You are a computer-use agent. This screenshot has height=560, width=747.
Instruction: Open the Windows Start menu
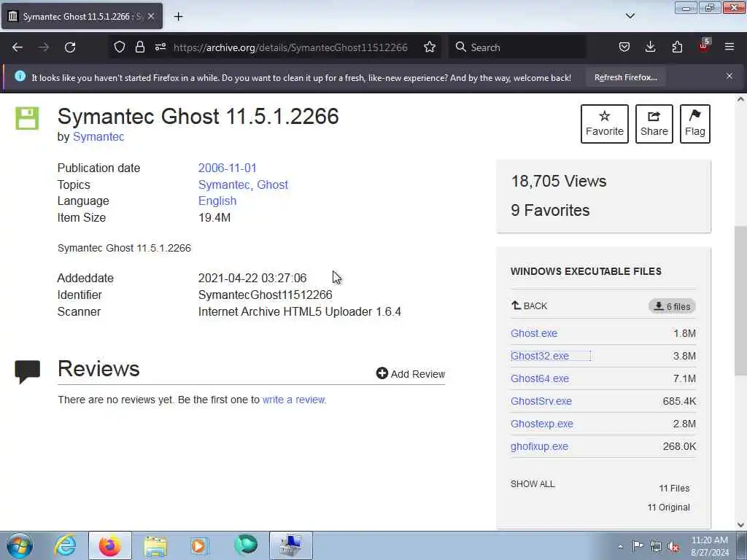(20, 545)
